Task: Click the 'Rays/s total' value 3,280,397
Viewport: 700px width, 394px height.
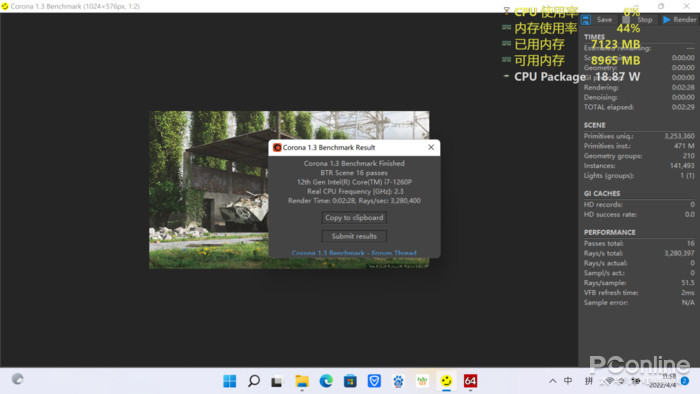Action: click(x=679, y=253)
